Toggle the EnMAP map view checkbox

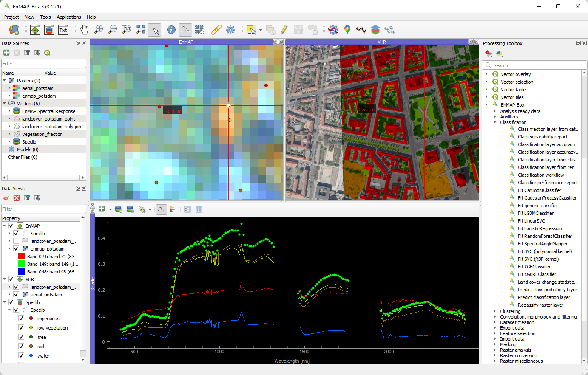click(11, 226)
